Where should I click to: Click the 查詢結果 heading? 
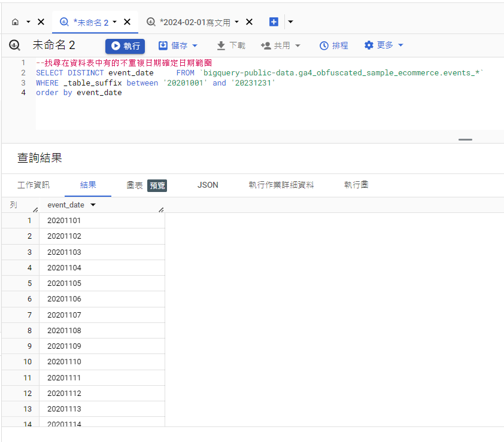40,158
